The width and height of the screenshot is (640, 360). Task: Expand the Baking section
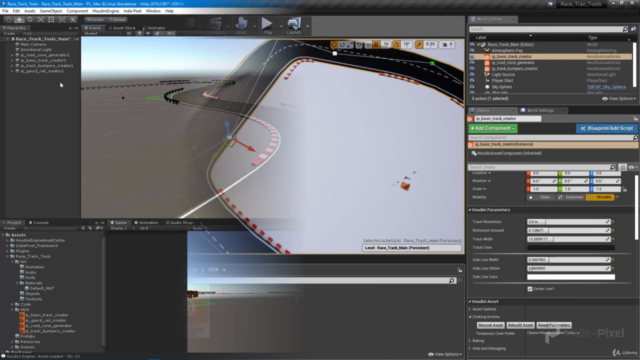tap(470, 341)
